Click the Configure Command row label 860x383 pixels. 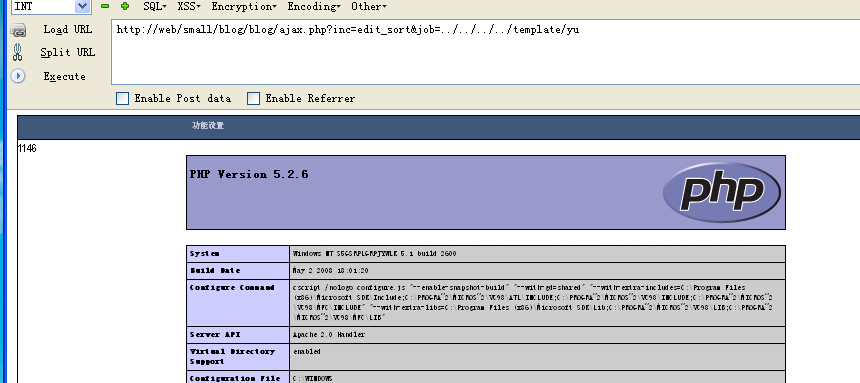(x=232, y=288)
